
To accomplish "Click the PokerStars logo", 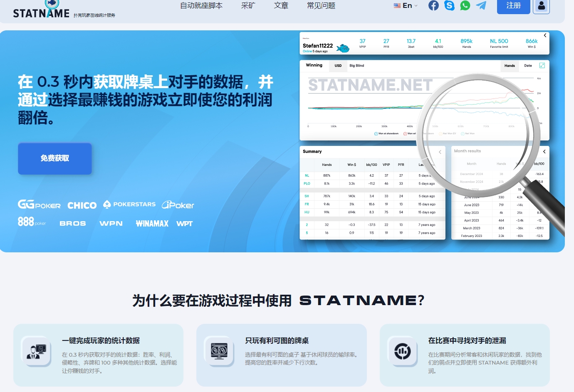I will (129, 204).
